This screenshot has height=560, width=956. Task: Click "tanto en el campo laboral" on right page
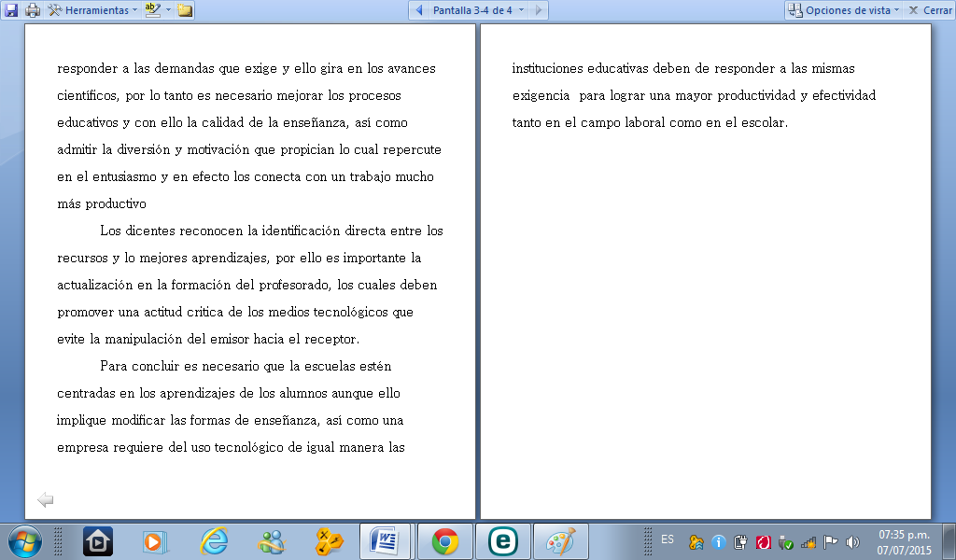pos(589,122)
